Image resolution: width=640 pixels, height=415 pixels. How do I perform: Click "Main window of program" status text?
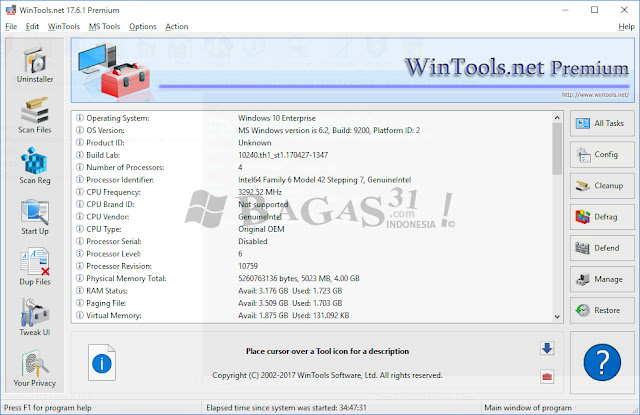(528, 408)
